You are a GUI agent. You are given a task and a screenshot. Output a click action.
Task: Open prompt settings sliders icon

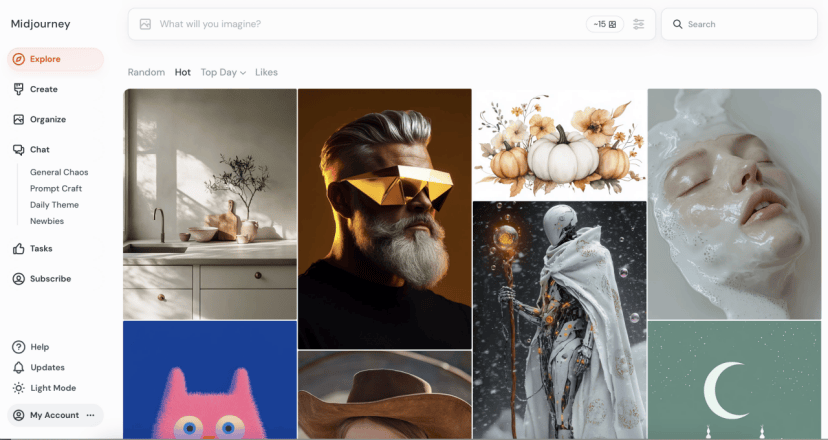639,24
